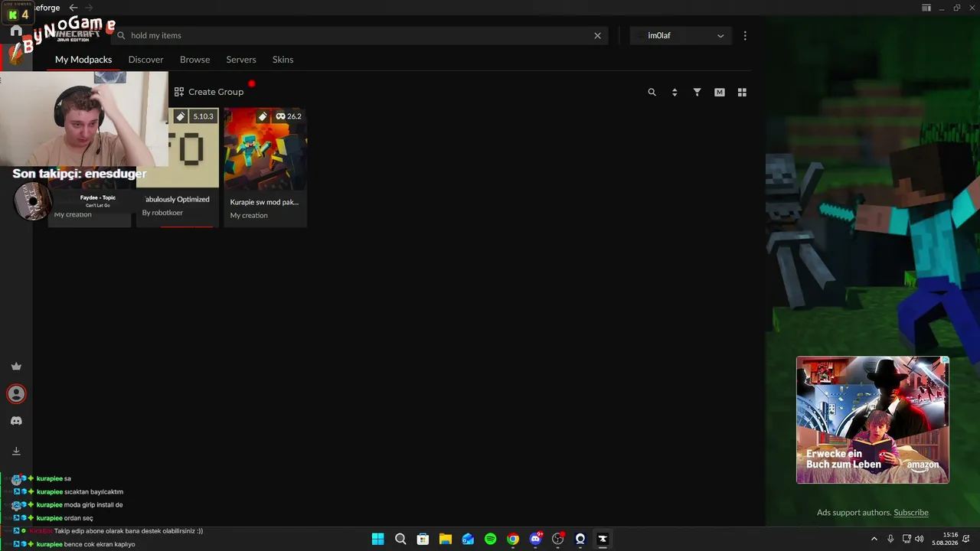Click the tag icon on Fabulously Optimized card
Screen dimensions: 980x551
pos(181,116)
